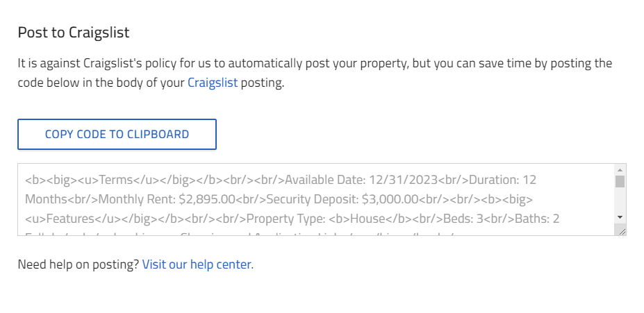Click the Duration: 12 text in the code
The height and width of the screenshot is (313, 644).
(503, 180)
